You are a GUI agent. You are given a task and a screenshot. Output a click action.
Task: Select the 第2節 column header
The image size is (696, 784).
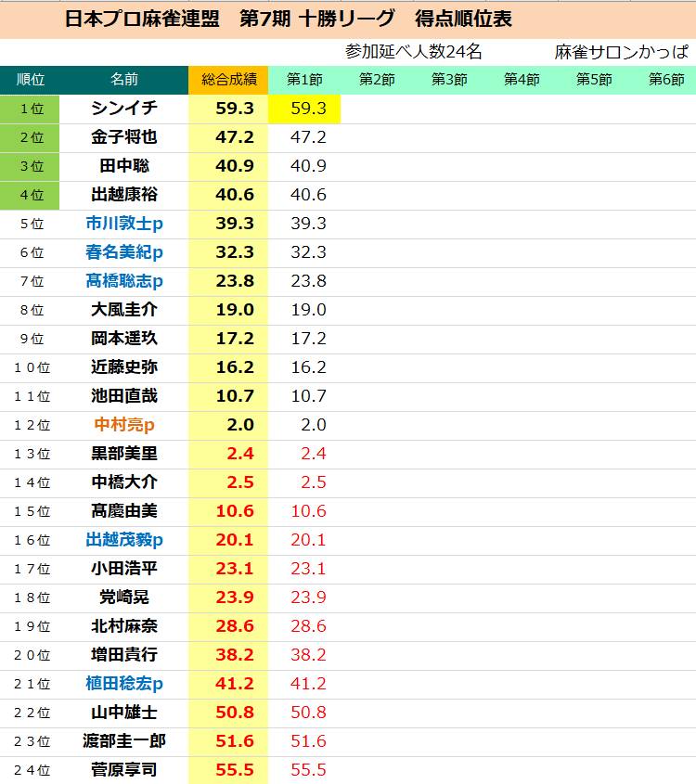(377, 80)
